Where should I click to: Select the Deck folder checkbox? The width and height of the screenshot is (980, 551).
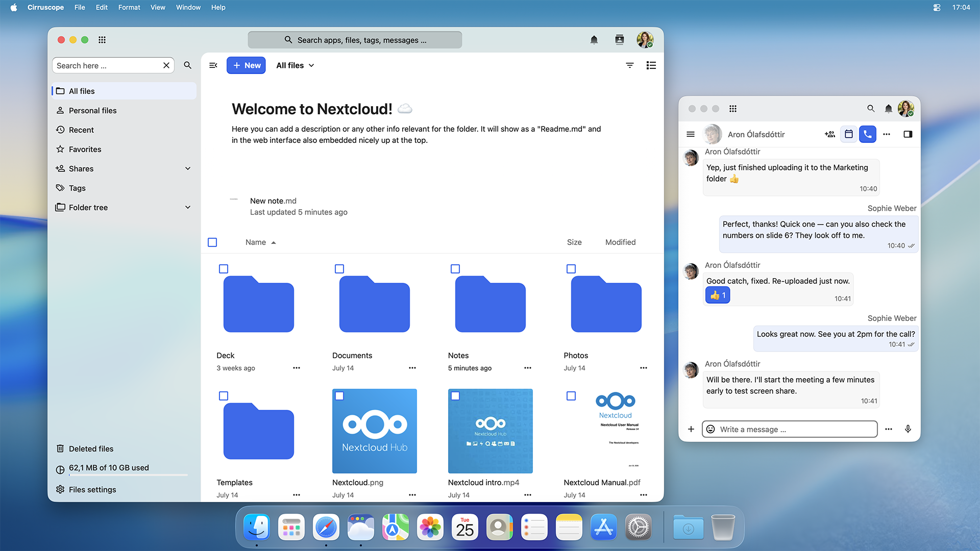[224, 269]
